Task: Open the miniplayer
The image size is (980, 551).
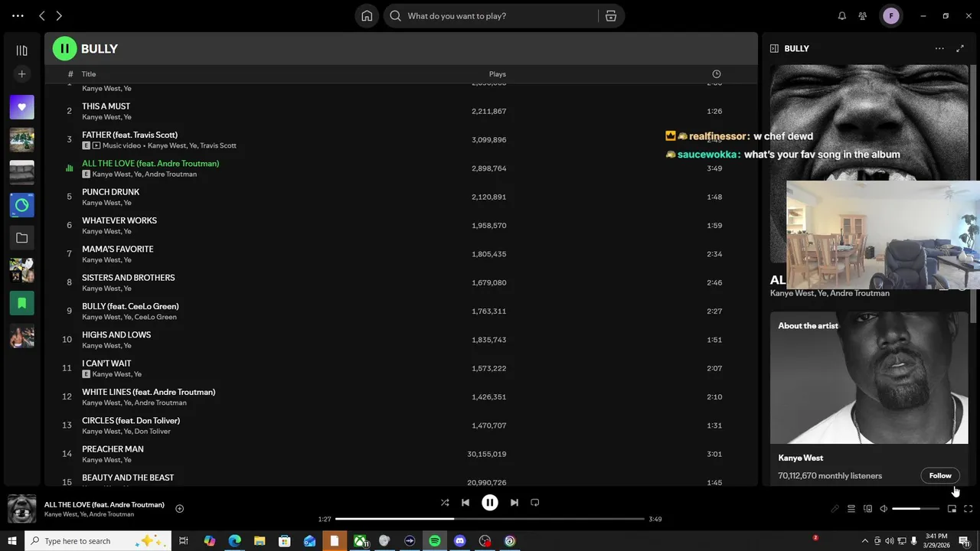Action: 952,509
